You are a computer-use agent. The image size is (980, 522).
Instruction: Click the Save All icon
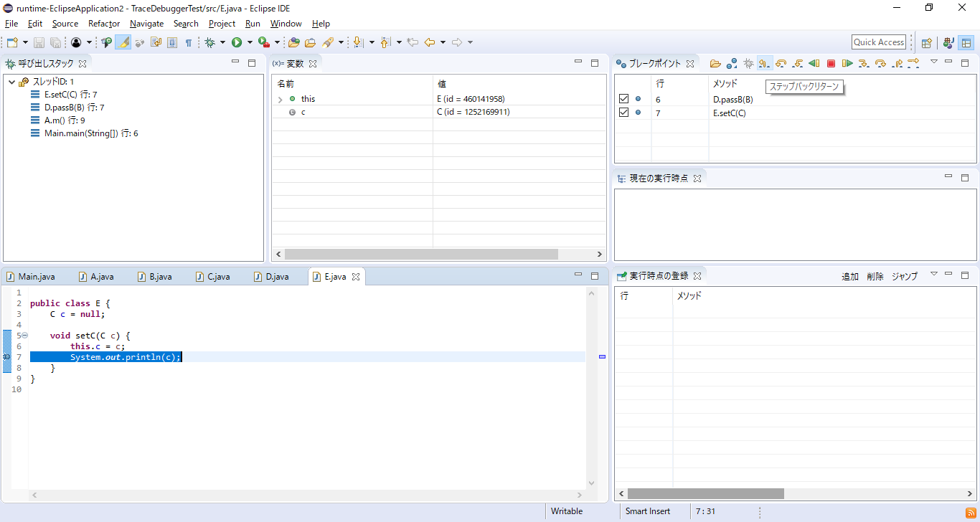pos(55,43)
